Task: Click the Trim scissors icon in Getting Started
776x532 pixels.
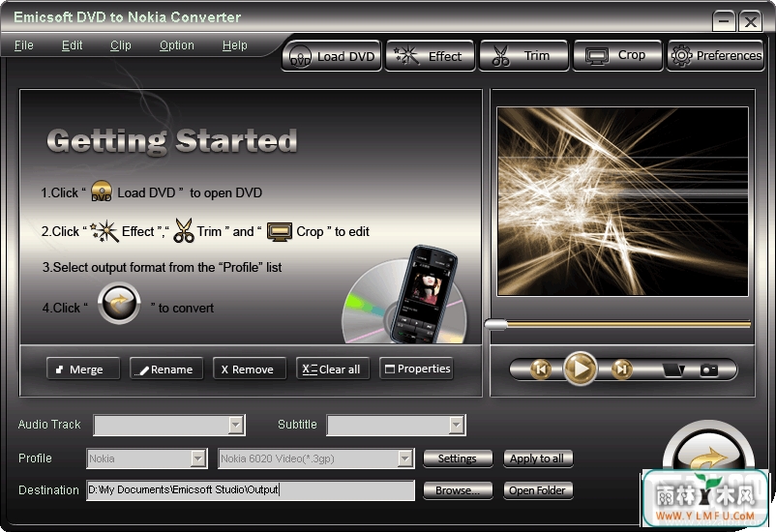Action: (x=184, y=230)
